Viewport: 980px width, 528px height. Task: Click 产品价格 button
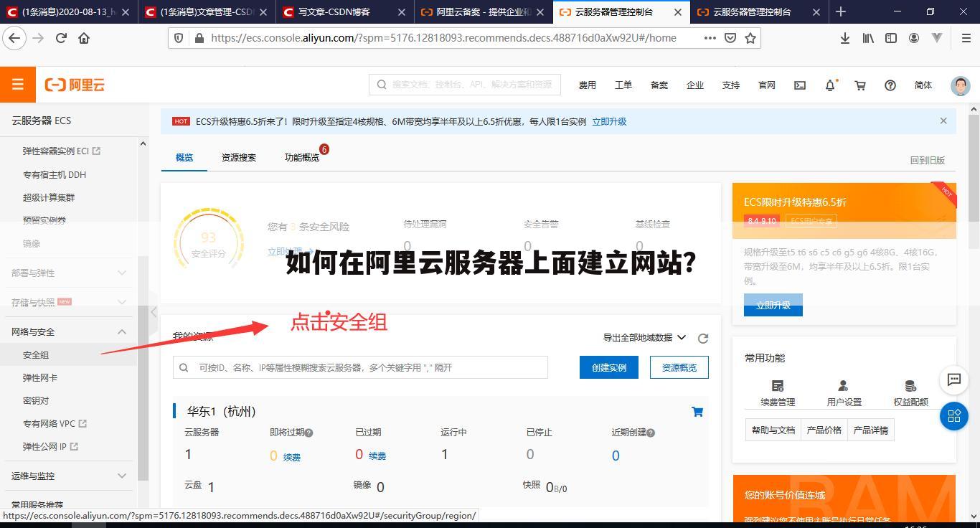pos(824,430)
